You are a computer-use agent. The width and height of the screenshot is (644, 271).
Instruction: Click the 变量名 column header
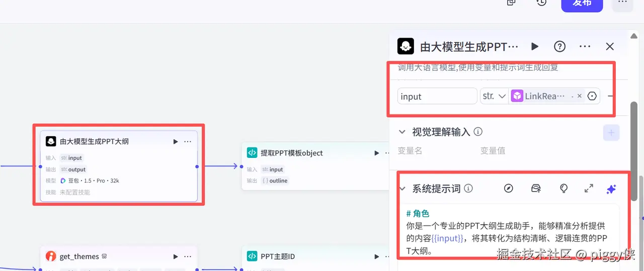coord(410,150)
